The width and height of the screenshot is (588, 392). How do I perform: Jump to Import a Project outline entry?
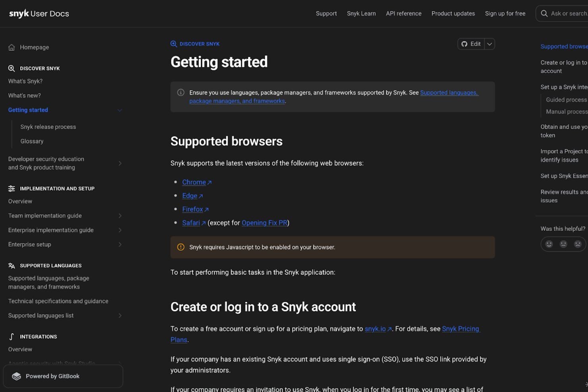[x=564, y=156]
